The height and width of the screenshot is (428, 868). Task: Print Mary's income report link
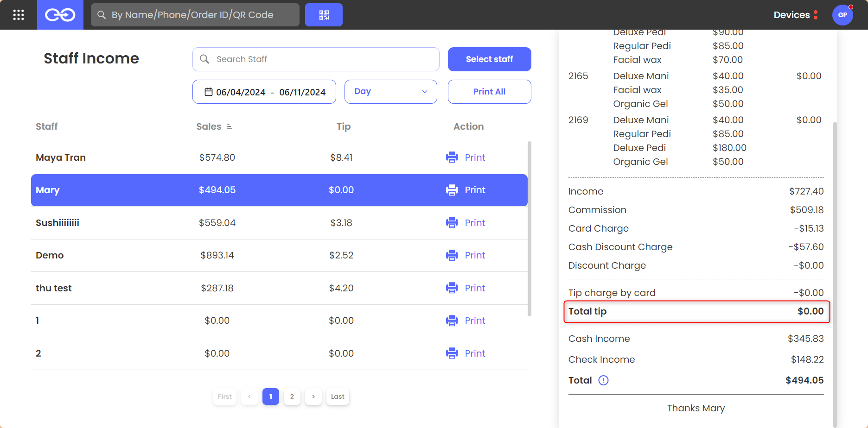click(475, 190)
